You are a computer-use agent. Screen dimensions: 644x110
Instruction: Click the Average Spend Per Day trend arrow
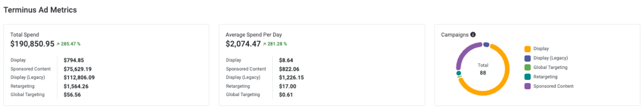[264, 44]
